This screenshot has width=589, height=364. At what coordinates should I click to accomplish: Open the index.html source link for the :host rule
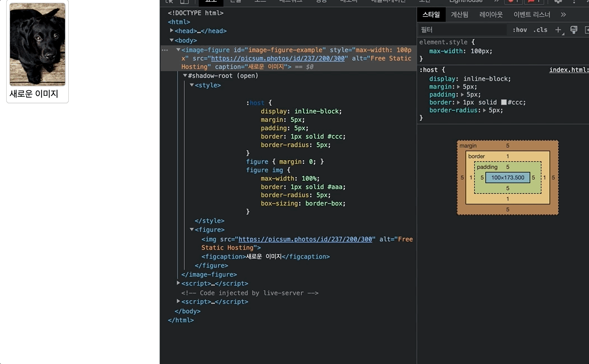coord(568,70)
